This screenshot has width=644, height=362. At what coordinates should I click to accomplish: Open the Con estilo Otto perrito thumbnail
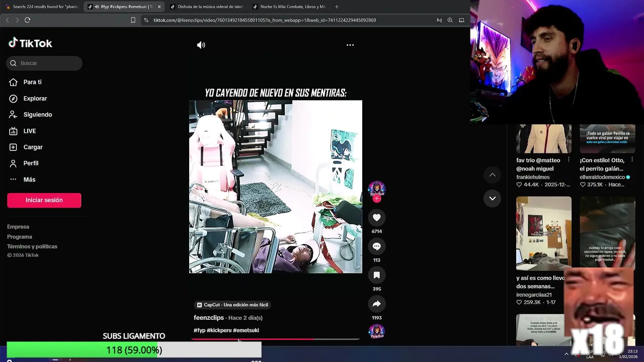pyautogui.click(x=607, y=139)
